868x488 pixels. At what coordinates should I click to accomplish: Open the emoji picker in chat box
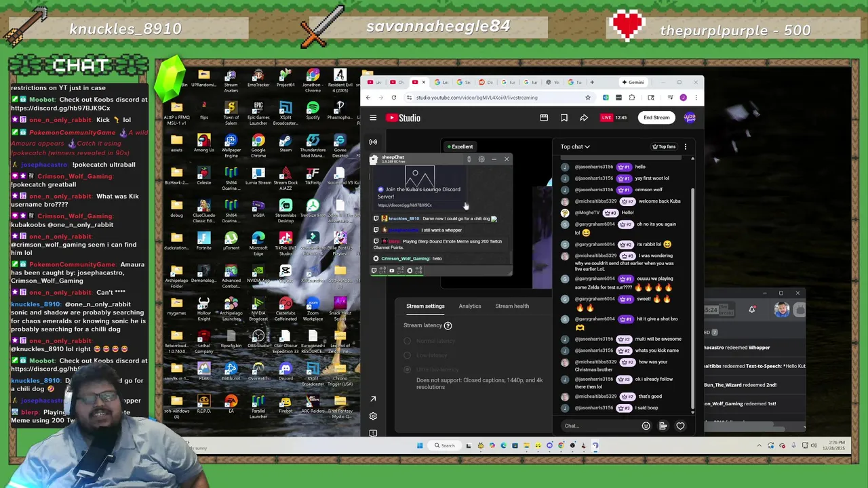(x=646, y=426)
